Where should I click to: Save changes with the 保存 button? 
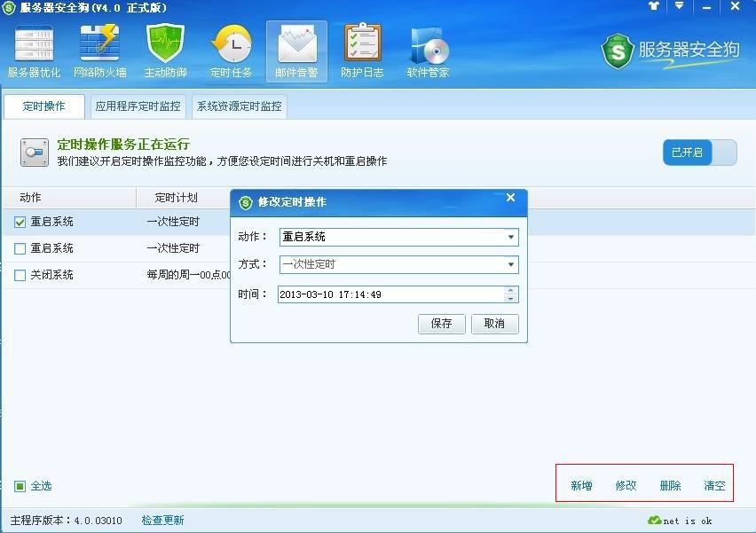coord(441,324)
